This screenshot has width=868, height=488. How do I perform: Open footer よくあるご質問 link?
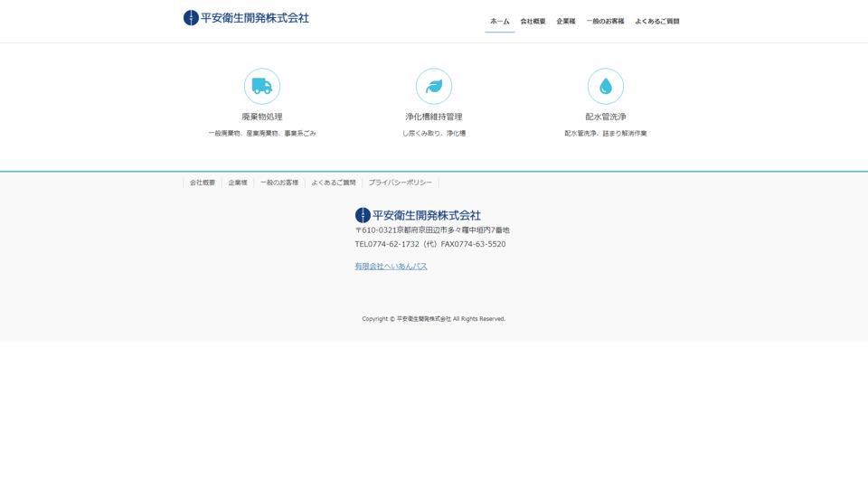tap(334, 183)
